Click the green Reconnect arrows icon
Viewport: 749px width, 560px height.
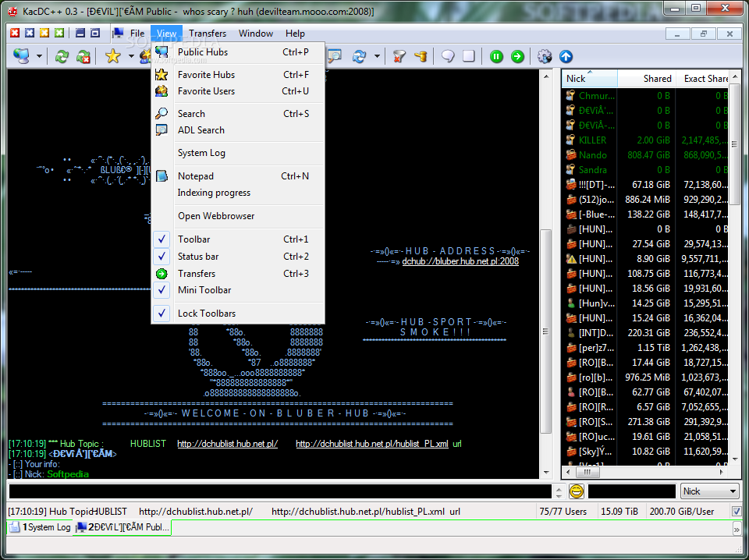[62, 56]
